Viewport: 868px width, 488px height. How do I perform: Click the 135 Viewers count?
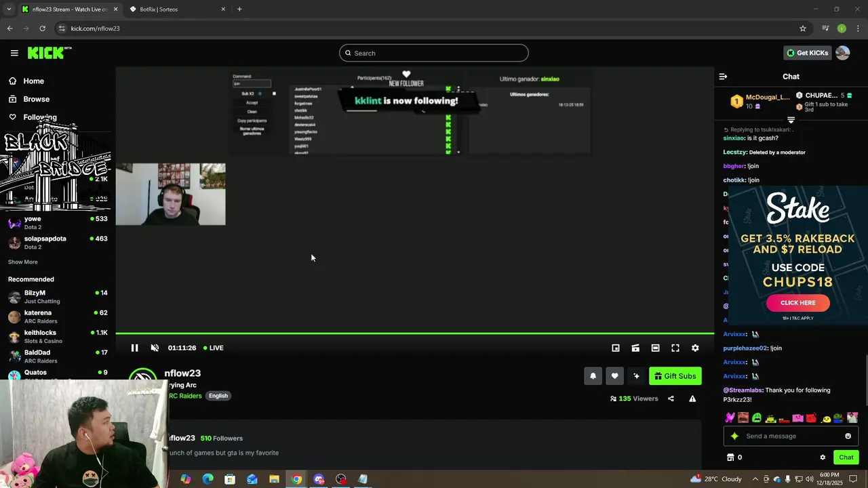[x=634, y=399]
